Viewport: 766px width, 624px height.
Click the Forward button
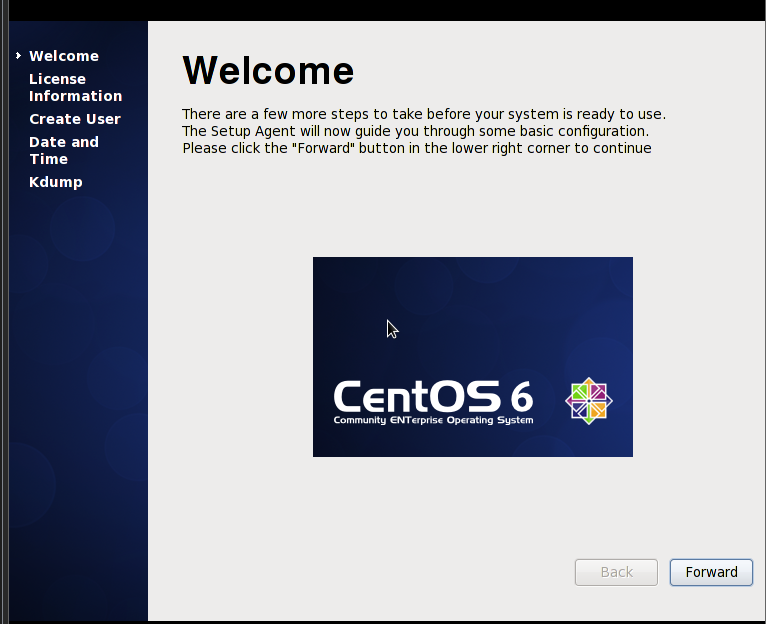pos(711,572)
